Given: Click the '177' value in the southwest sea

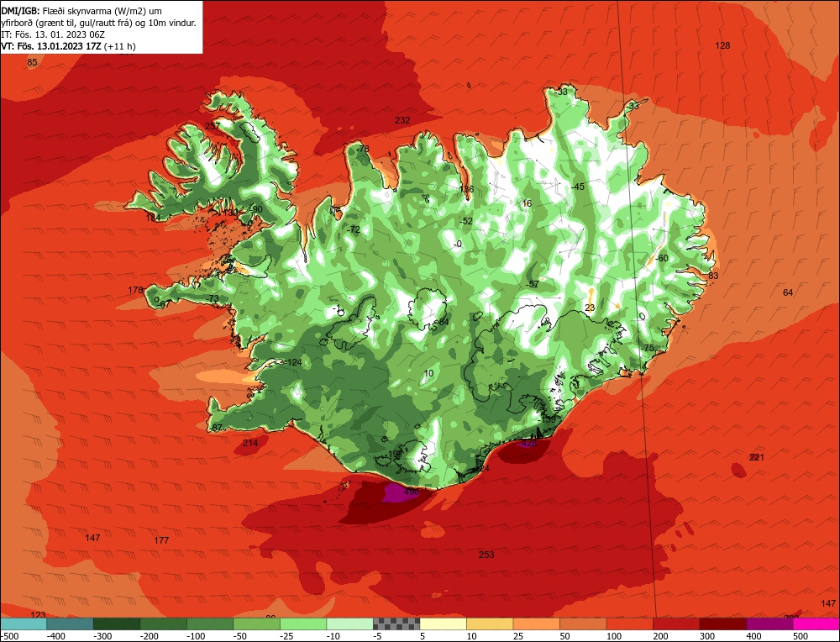Looking at the screenshot, I should pos(162,540).
